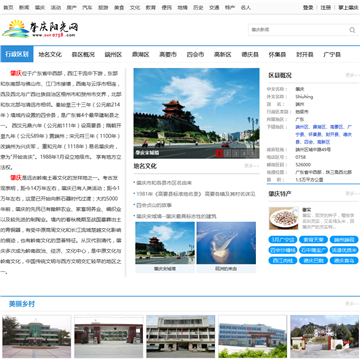Click the 端州端砚 specialty tag
360x360 pixels.
(344, 240)
